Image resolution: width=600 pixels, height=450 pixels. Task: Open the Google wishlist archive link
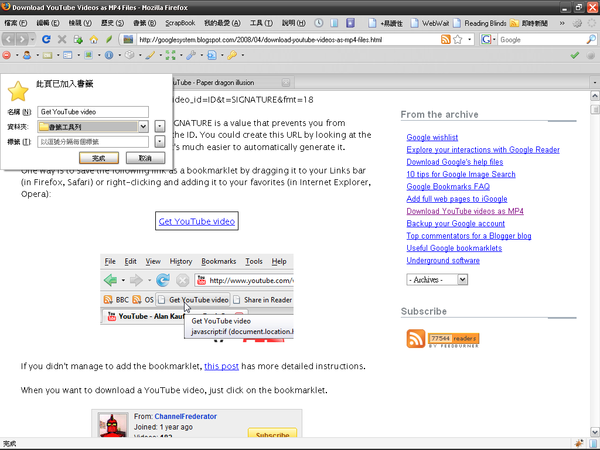pyautogui.click(x=432, y=137)
